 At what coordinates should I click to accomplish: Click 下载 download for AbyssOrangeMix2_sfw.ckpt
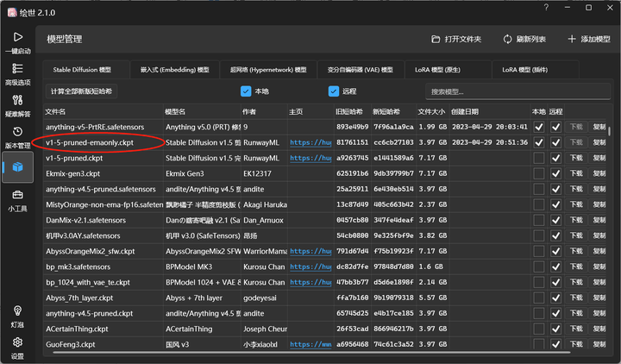576,251
